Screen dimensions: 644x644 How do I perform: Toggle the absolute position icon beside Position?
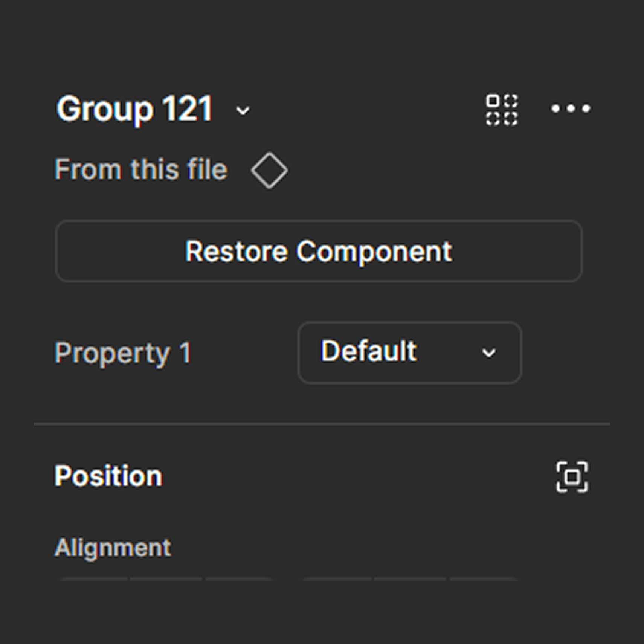pyautogui.click(x=572, y=477)
